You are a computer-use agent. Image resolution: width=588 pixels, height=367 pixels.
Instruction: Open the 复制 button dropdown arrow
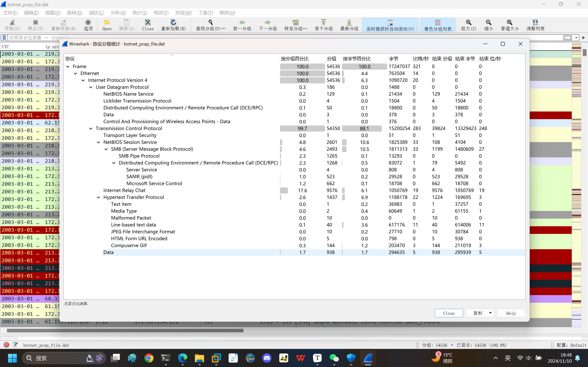point(490,313)
